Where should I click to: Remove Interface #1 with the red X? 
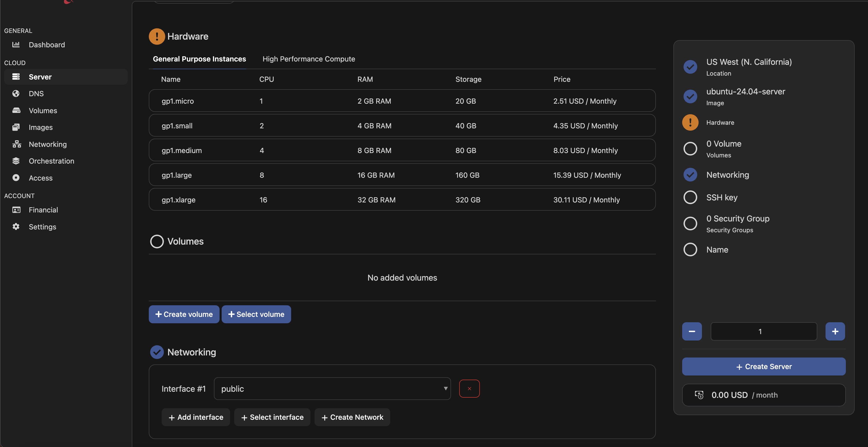[x=469, y=388]
